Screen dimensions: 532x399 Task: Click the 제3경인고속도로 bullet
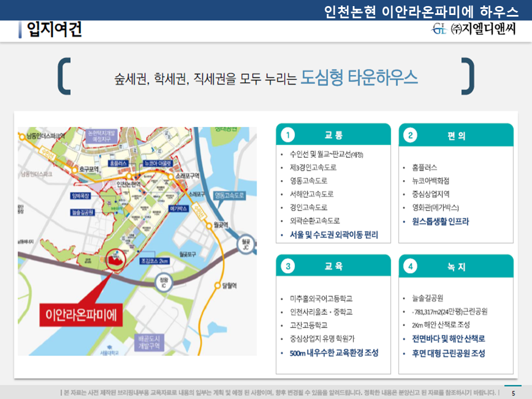pyautogui.click(x=313, y=167)
